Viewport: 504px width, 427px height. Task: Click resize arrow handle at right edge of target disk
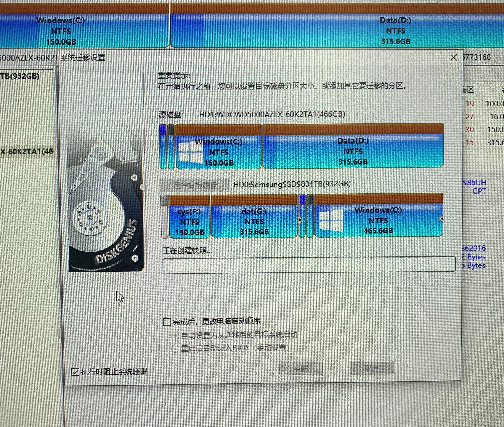pos(442,219)
